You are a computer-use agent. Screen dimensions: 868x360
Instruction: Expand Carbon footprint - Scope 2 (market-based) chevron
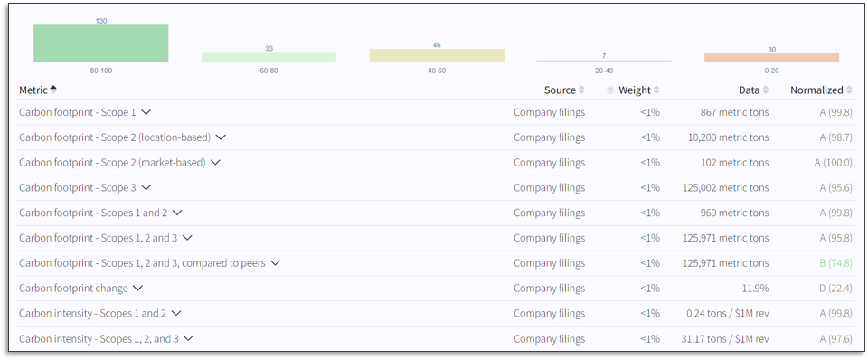215,162
